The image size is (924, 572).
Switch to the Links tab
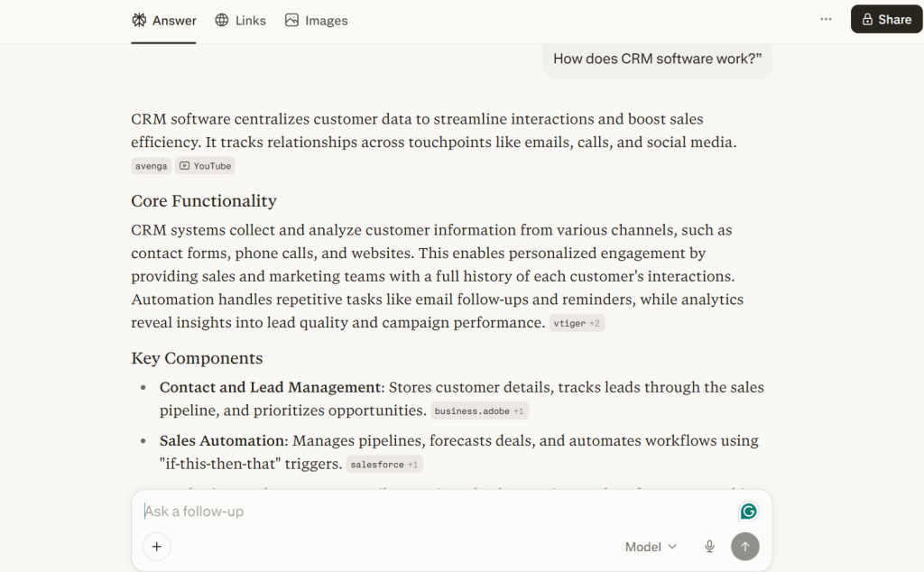point(240,20)
